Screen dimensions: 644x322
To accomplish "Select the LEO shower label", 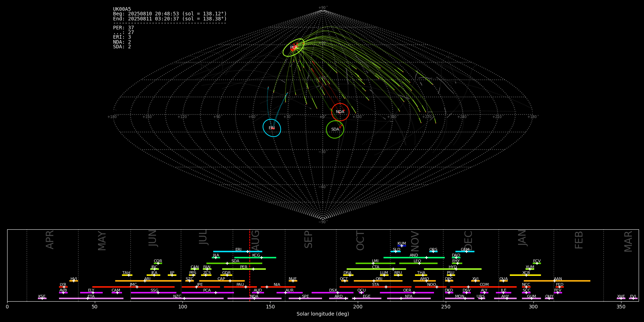I will point(418,261).
